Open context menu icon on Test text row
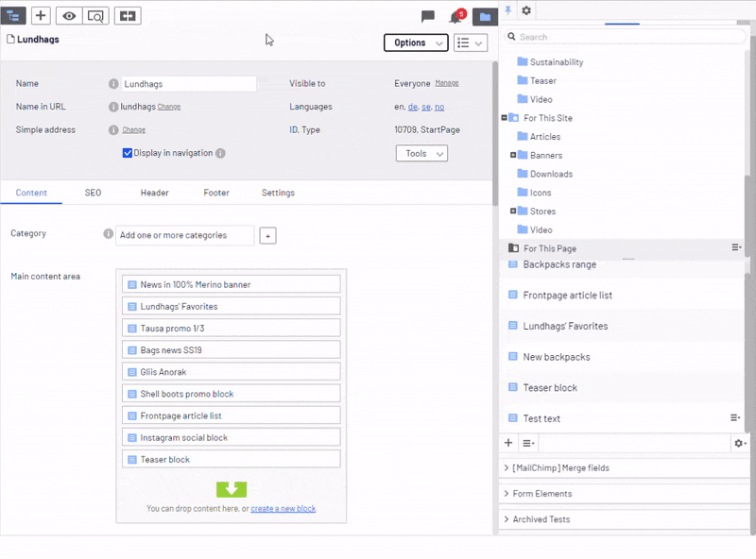The height and width of the screenshot is (559, 756). pyautogui.click(x=735, y=417)
